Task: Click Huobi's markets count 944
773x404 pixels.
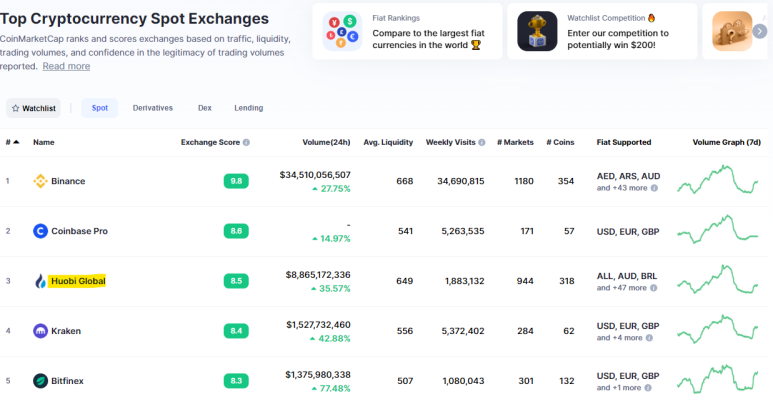Action: pos(525,281)
